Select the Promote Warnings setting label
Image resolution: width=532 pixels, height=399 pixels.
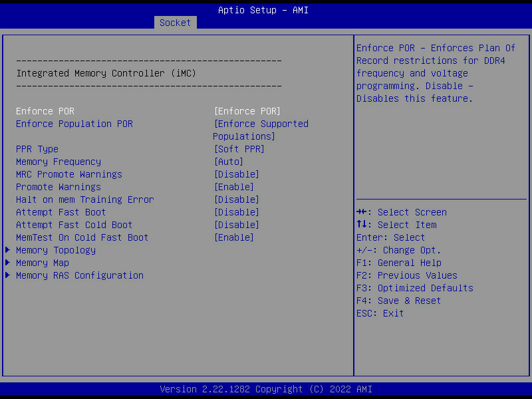tap(59, 187)
